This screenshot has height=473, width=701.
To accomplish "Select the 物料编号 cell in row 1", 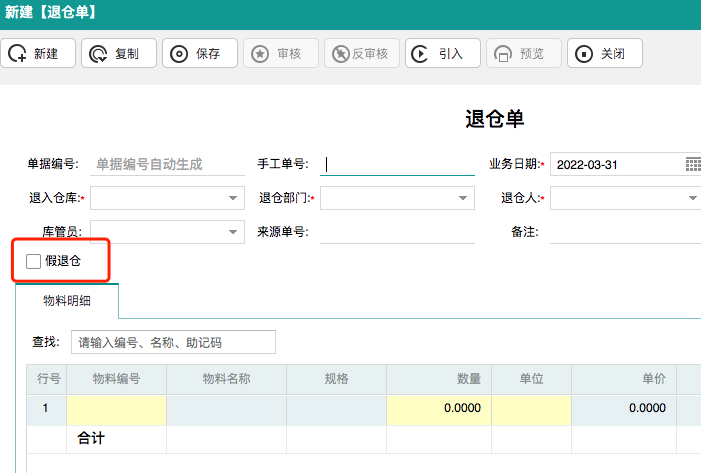I will point(116,408).
